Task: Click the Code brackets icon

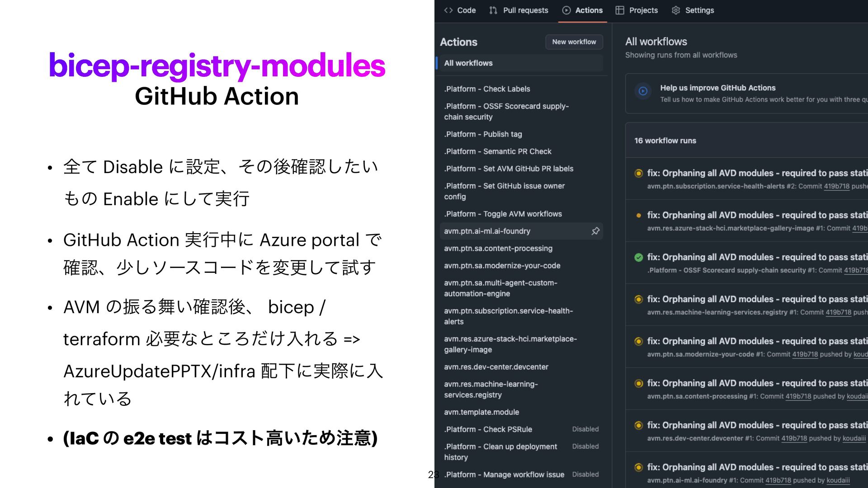Action: pos(448,10)
